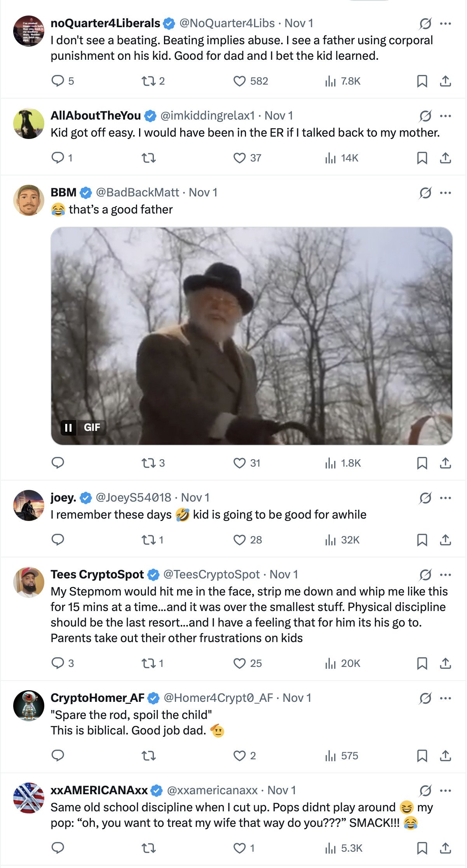
Task: Reply to CryptoHomer_AF's tweet
Action: coord(58,756)
